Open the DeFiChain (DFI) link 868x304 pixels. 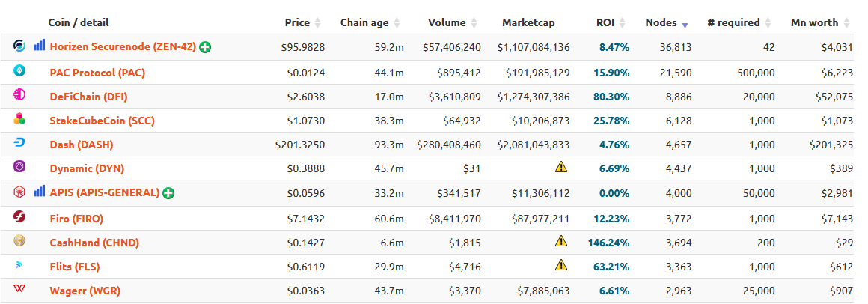pos(88,97)
